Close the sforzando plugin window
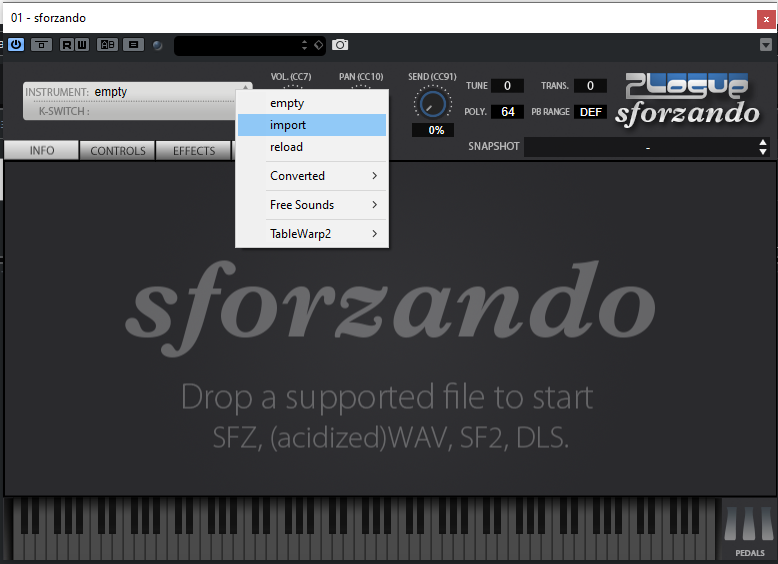The image size is (778, 564). [766, 19]
